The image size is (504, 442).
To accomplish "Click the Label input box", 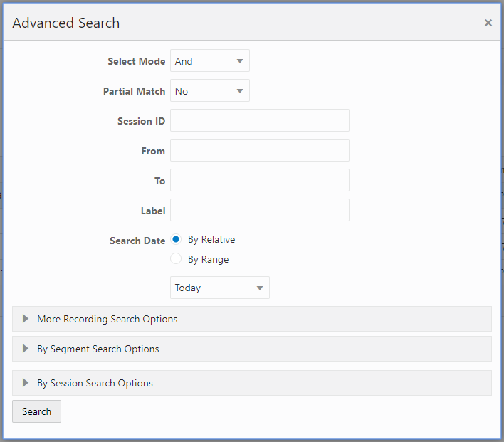I will click(260, 211).
